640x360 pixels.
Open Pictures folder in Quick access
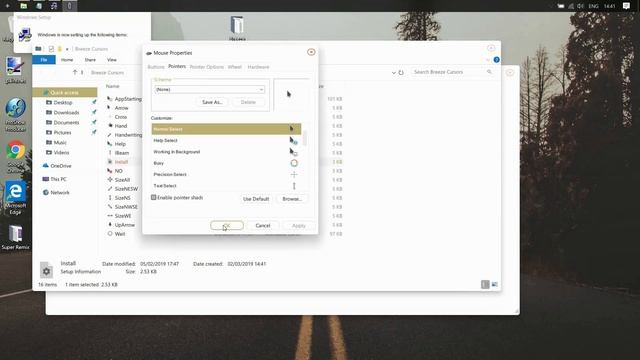[x=62, y=133]
